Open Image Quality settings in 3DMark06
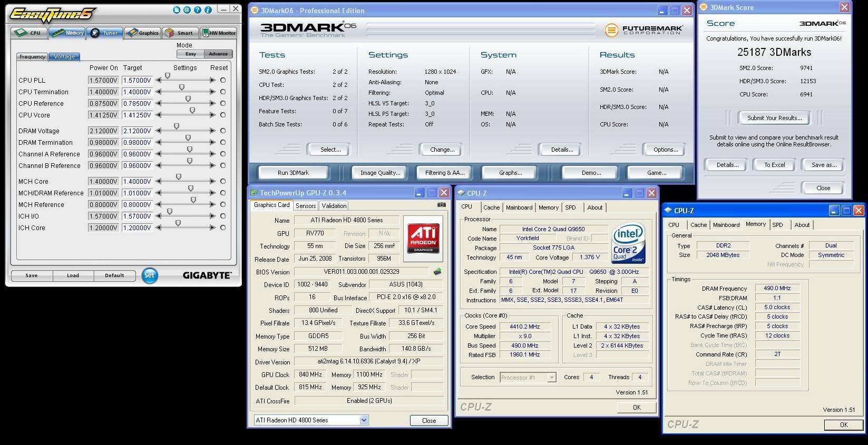The width and height of the screenshot is (868, 445). pos(380,173)
